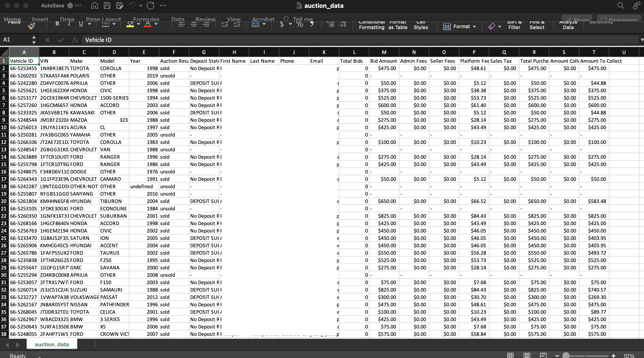
Task: Expand the merge options dropdown arrow
Action: tap(264, 24)
